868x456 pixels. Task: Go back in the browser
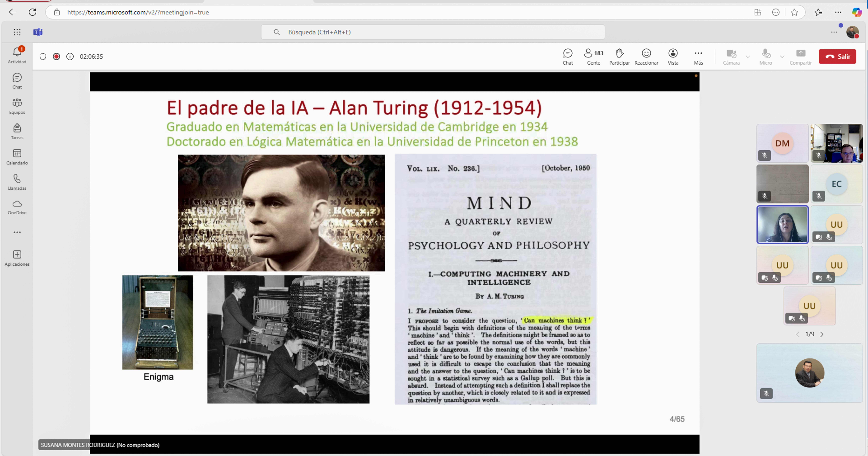click(12, 12)
